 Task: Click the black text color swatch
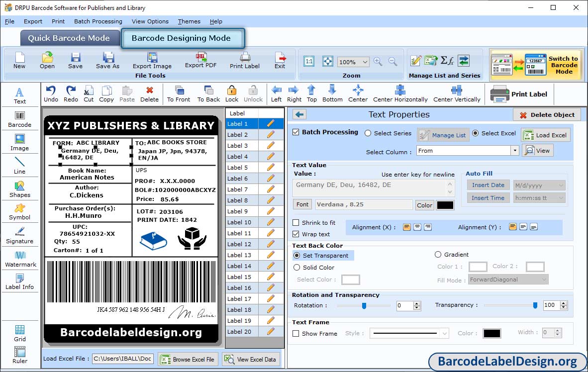tap(445, 205)
